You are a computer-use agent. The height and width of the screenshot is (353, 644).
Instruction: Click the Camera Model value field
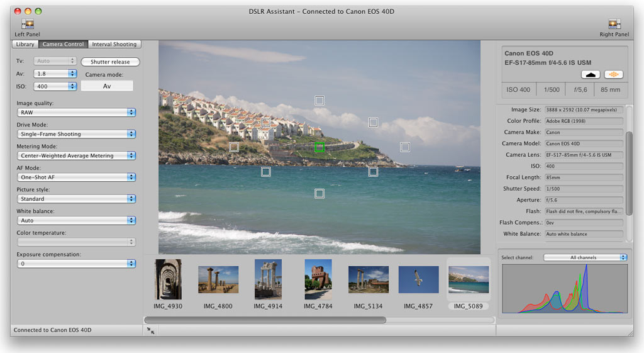pyautogui.click(x=584, y=143)
